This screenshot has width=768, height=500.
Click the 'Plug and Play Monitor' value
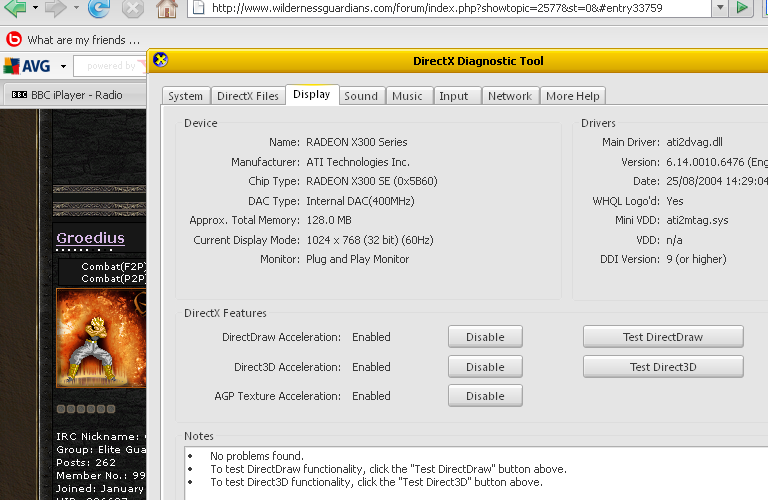point(358,259)
